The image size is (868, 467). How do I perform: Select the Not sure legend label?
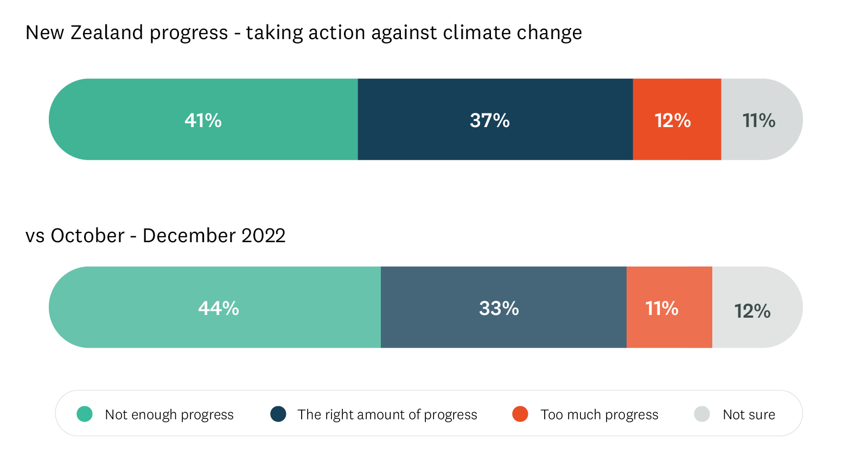pyautogui.click(x=749, y=415)
